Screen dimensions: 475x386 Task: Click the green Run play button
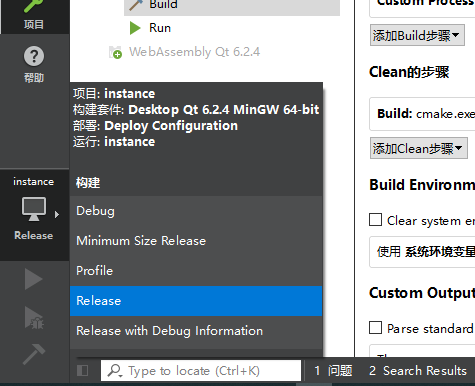pyautogui.click(x=34, y=279)
